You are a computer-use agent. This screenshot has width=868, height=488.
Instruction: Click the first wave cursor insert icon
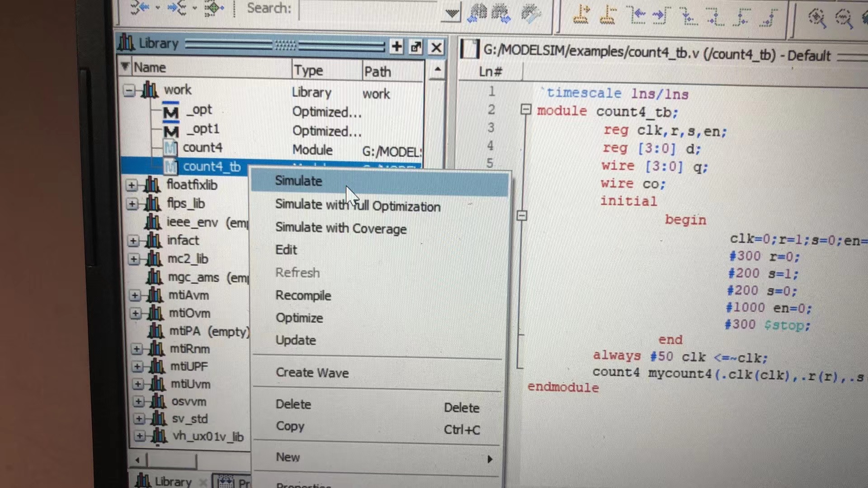pos(581,14)
